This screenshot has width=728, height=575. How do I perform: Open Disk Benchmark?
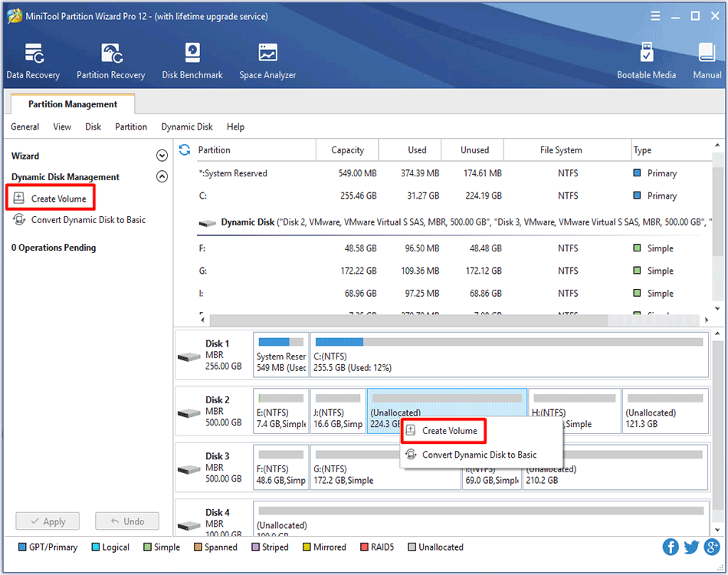[192, 60]
